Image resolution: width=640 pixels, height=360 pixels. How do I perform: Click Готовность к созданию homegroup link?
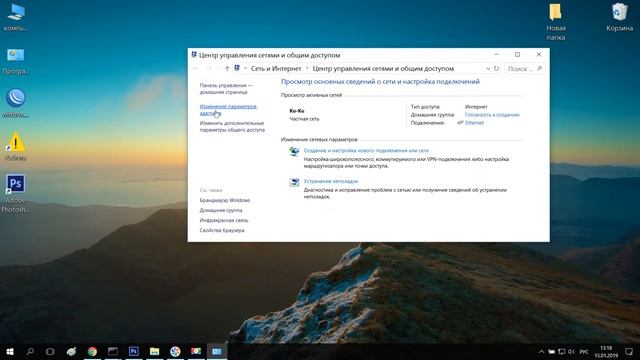[492, 115]
